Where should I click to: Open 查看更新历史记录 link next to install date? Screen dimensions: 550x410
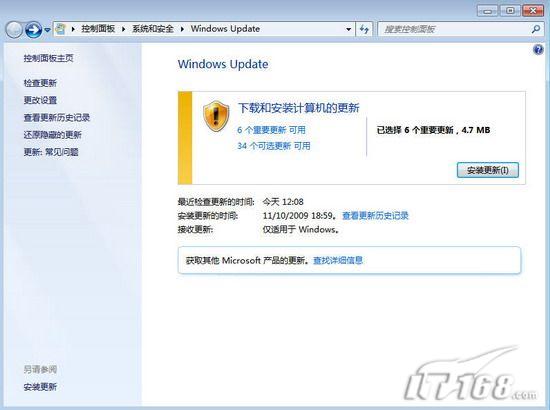click(375, 215)
